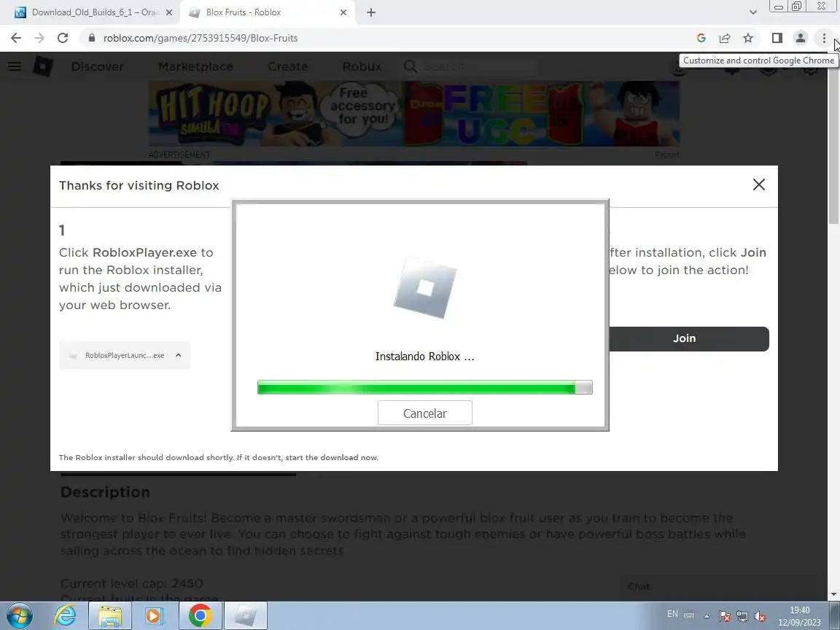840x630 pixels.
Task: Click the muted volume tray icon
Action: (x=760, y=616)
